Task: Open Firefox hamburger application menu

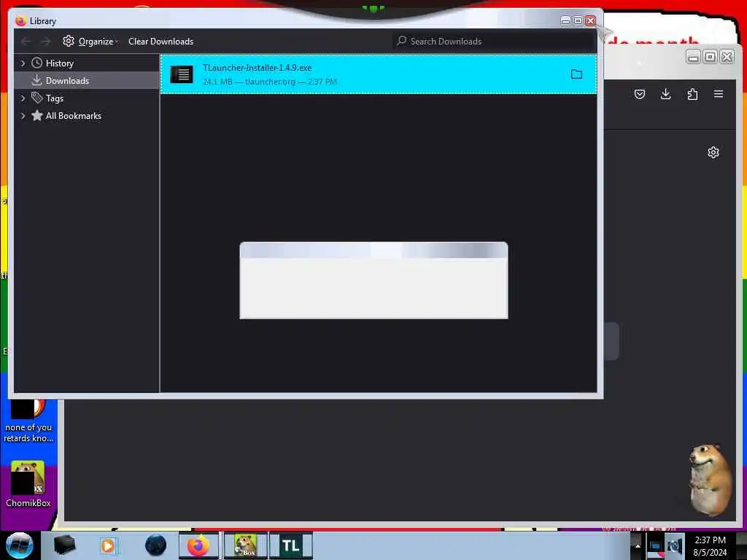Action: tap(719, 94)
